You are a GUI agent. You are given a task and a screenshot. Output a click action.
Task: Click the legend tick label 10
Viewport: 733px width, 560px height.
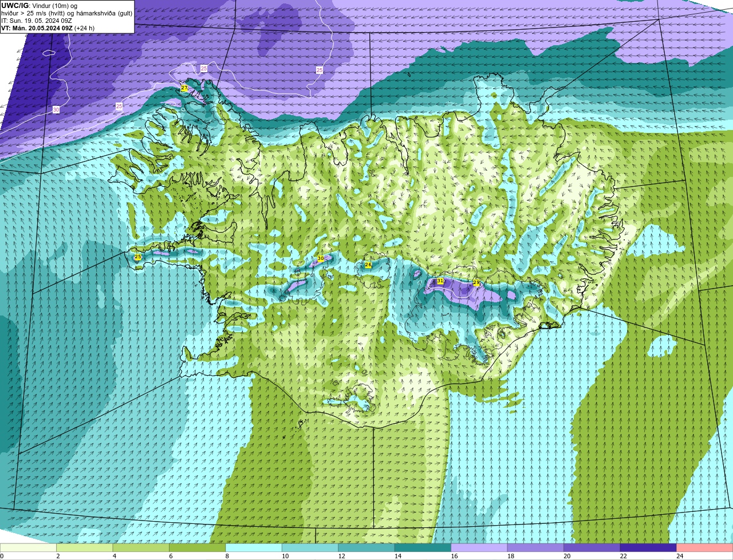tap(285, 556)
